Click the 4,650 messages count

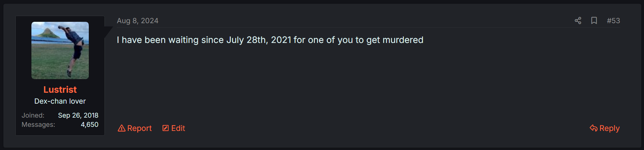[x=89, y=125]
